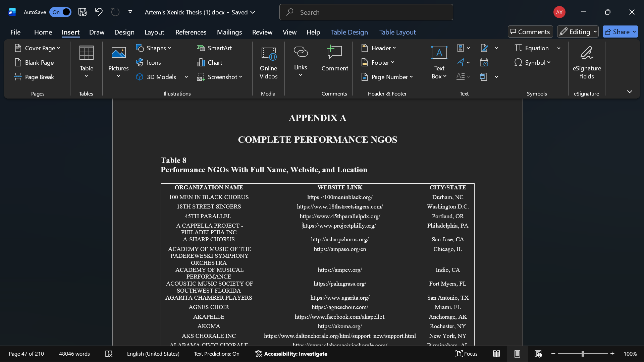Insert Date and Time
Viewport: 644px width, 362px height.
click(x=484, y=63)
